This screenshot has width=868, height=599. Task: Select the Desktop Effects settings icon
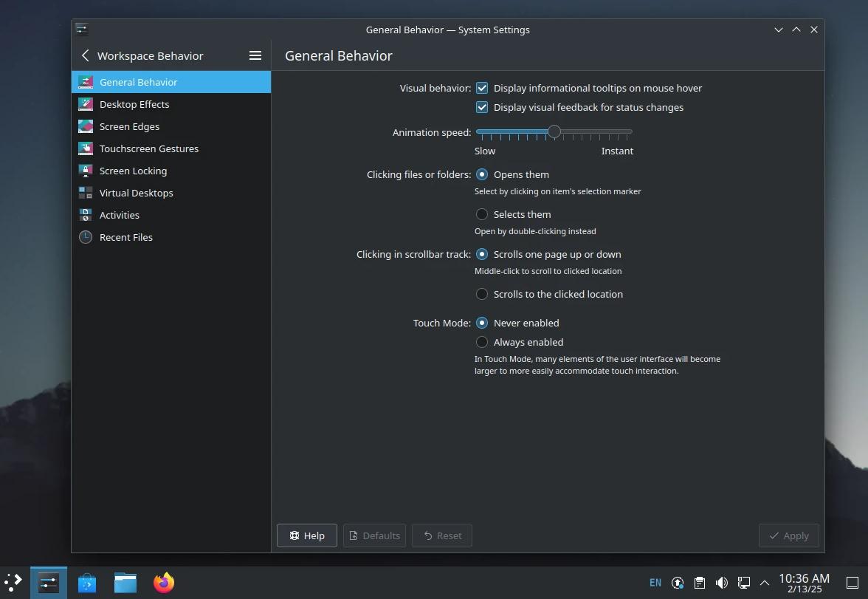tap(86, 104)
